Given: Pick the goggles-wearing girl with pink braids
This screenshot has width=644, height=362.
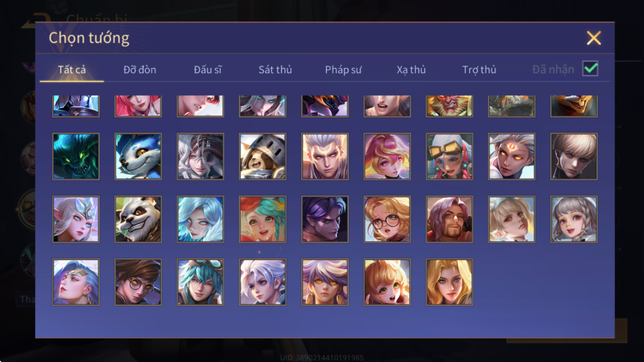Looking at the screenshot, I should click(x=449, y=156).
